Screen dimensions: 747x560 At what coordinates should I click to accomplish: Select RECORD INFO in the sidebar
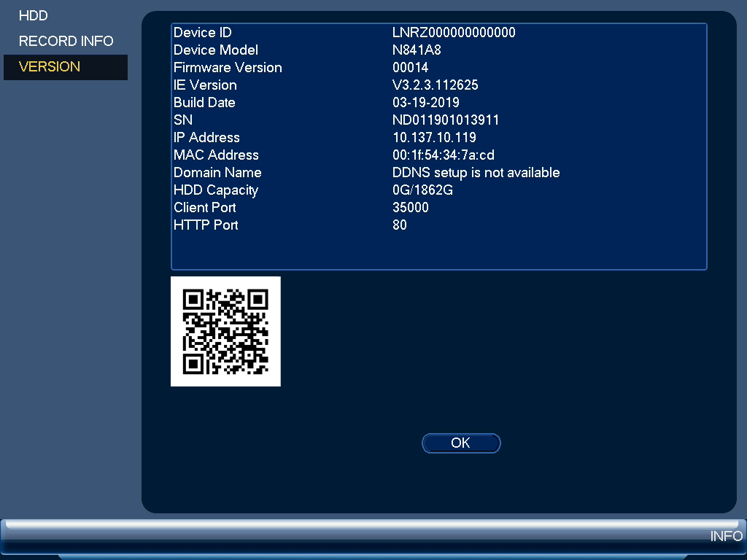click(66, 41)
